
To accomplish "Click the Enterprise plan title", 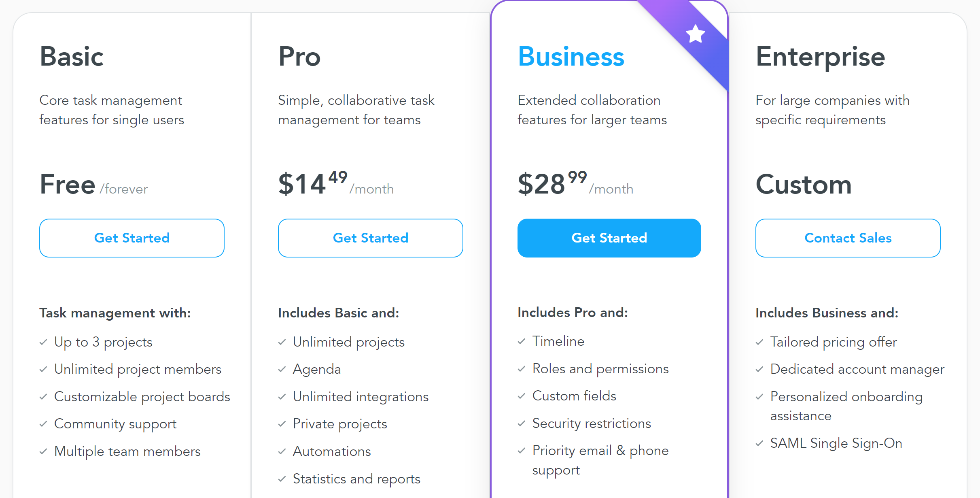I will pos(820,57).
